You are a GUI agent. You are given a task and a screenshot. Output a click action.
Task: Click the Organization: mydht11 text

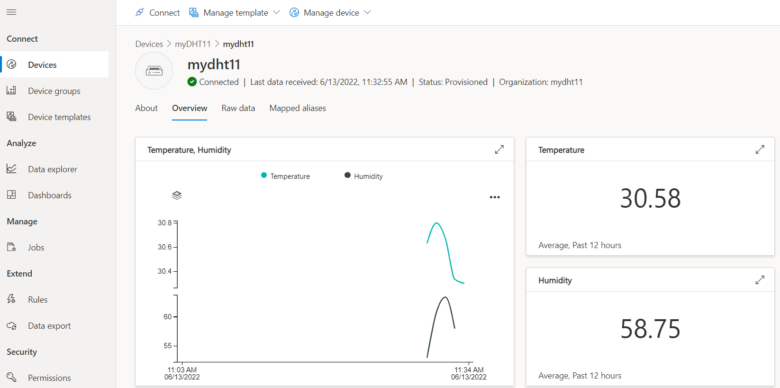point(541,82)
